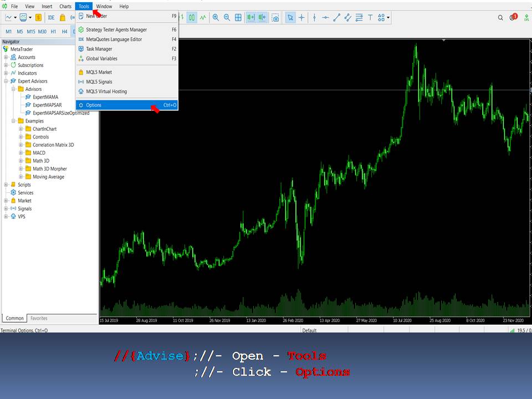The height and width of the screenshot is (399, 532).
Task: Select the text label T tool
Action: [x=370, y=18]
